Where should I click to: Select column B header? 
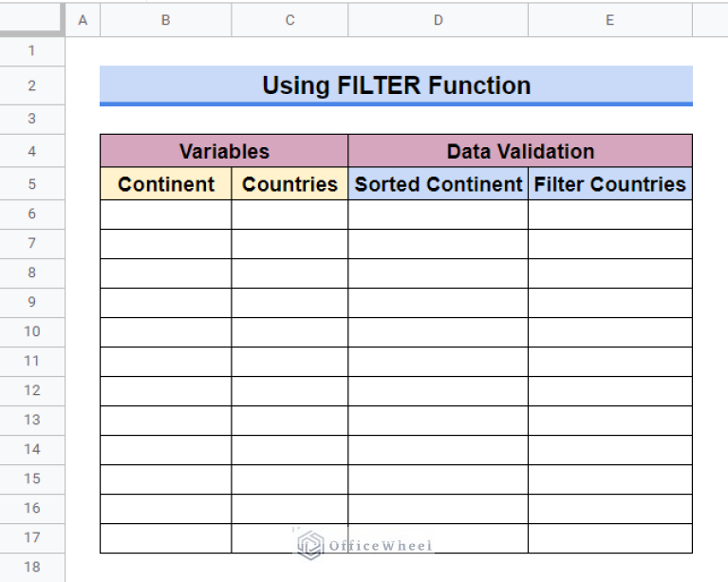click(x=165, y=20)
